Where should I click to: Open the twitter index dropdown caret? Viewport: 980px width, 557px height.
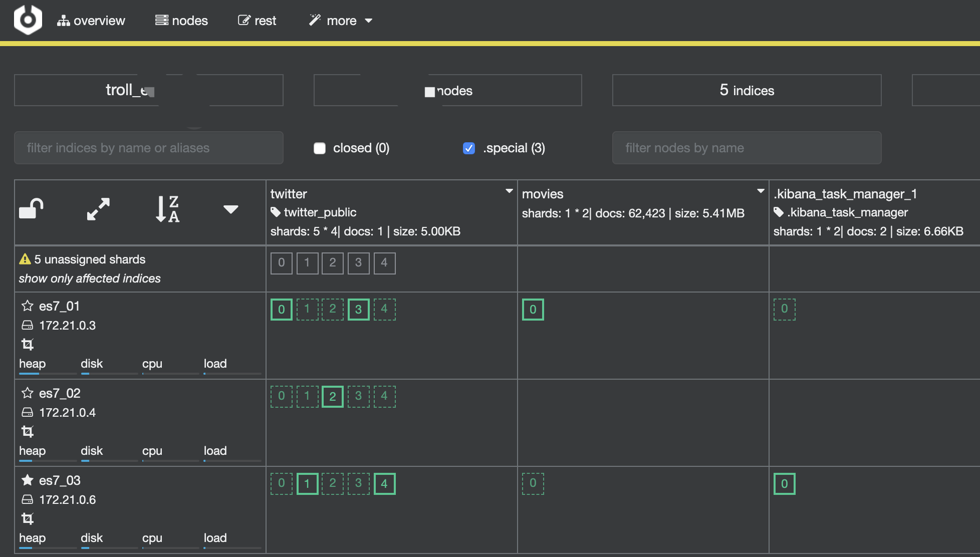tap(509, 190)
